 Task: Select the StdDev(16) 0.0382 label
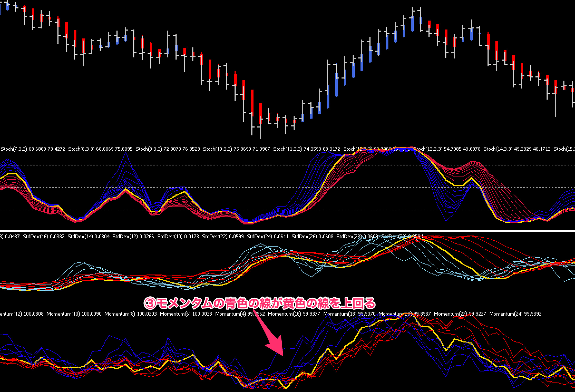[44, 236]
